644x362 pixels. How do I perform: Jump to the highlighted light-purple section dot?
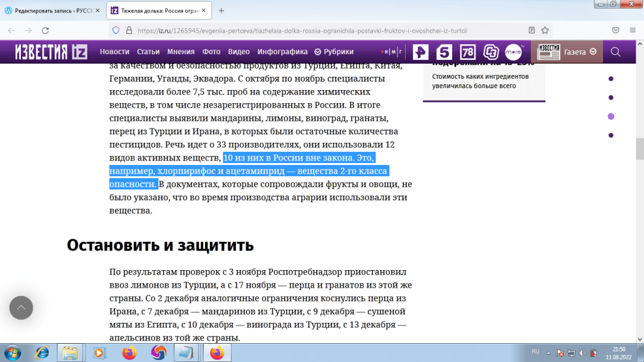pyautogui.click(x=611, y=116)
